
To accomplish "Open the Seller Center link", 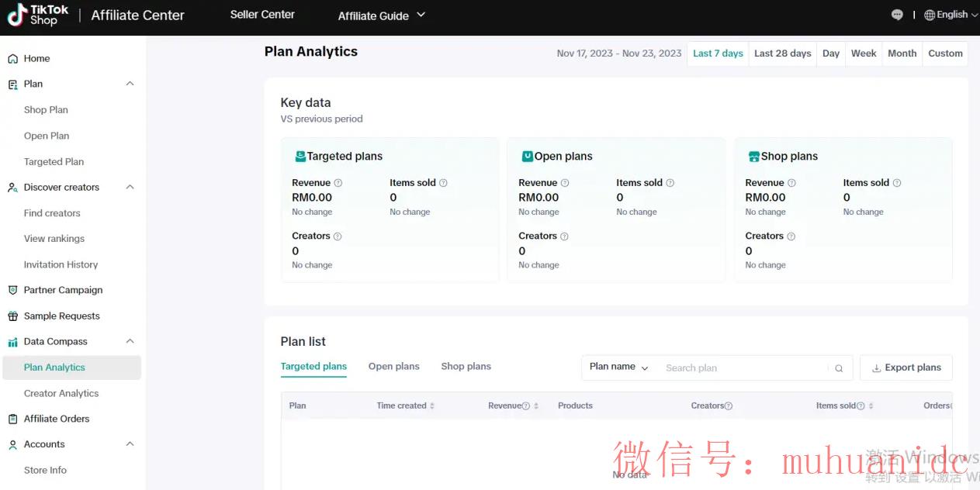I will click(262, 15).
